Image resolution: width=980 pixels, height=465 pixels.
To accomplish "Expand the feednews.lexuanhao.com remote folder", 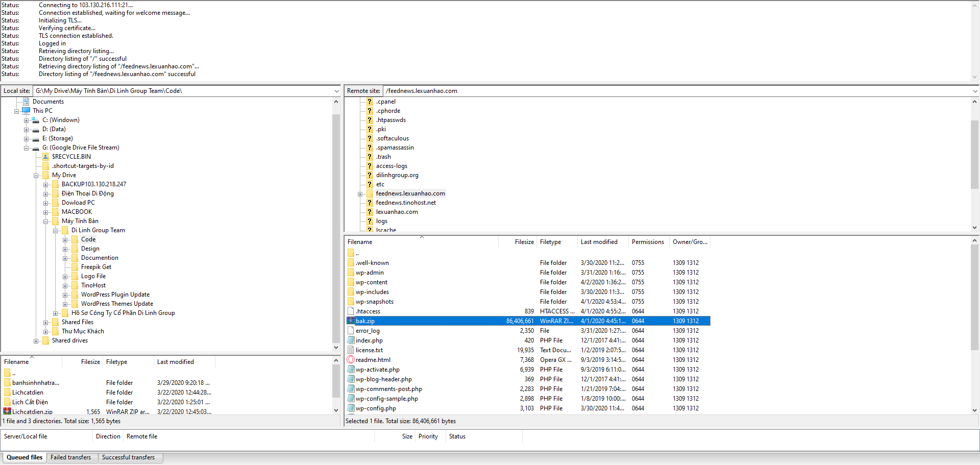I will point(360,194).
